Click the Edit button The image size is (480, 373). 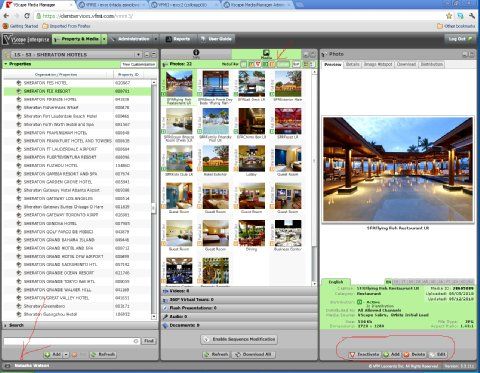[x=438, y=354]
